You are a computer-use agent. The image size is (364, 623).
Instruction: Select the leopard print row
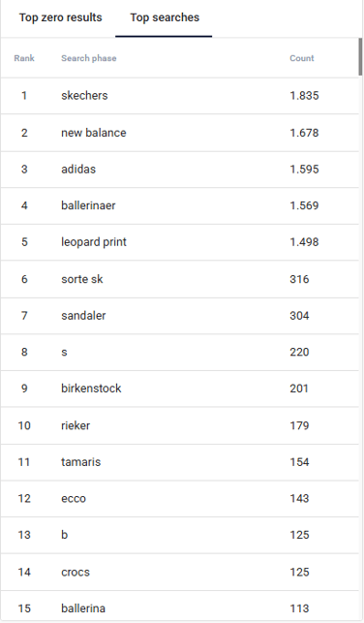pyautogui.click(x=179, y=242)
